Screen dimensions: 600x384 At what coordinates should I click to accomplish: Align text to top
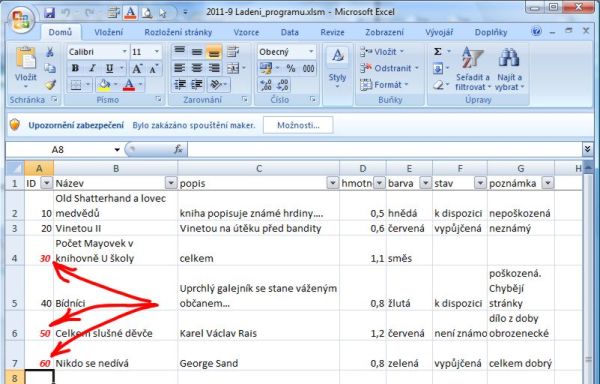[179, 52]
